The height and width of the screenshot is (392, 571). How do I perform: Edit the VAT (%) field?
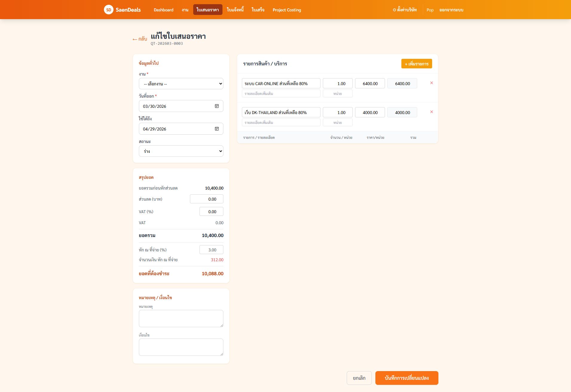pos(211,212)
